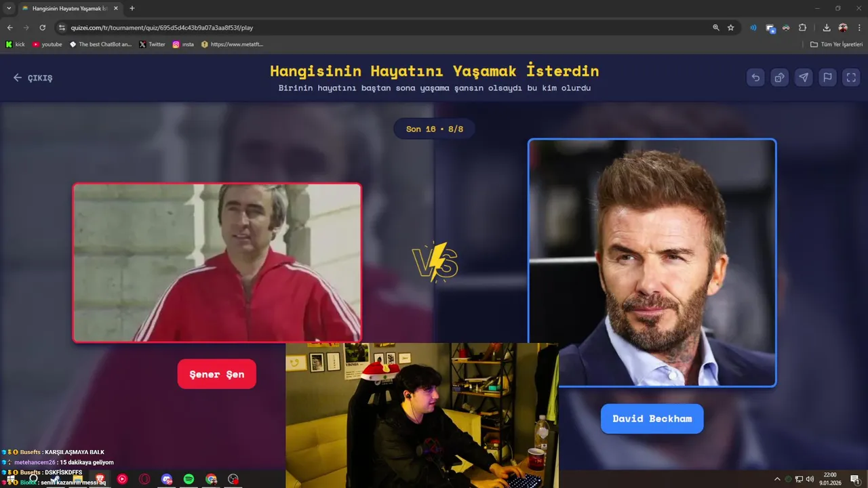
Task: Open the kick bookmark
Action: [x=15, y=44]
